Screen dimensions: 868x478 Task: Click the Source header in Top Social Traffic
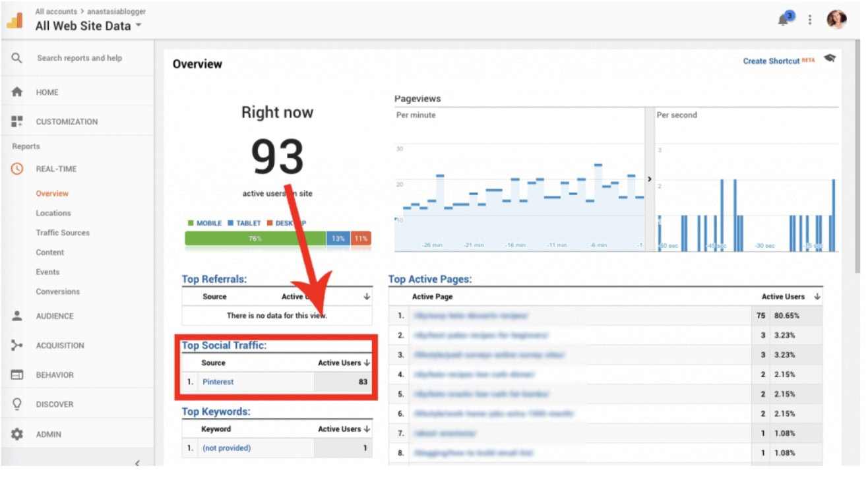213,363
